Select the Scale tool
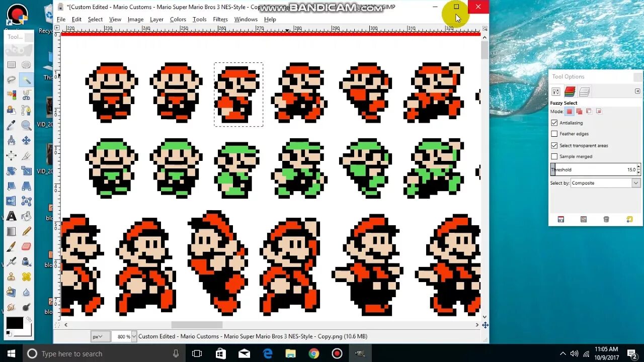 point(26,171)
